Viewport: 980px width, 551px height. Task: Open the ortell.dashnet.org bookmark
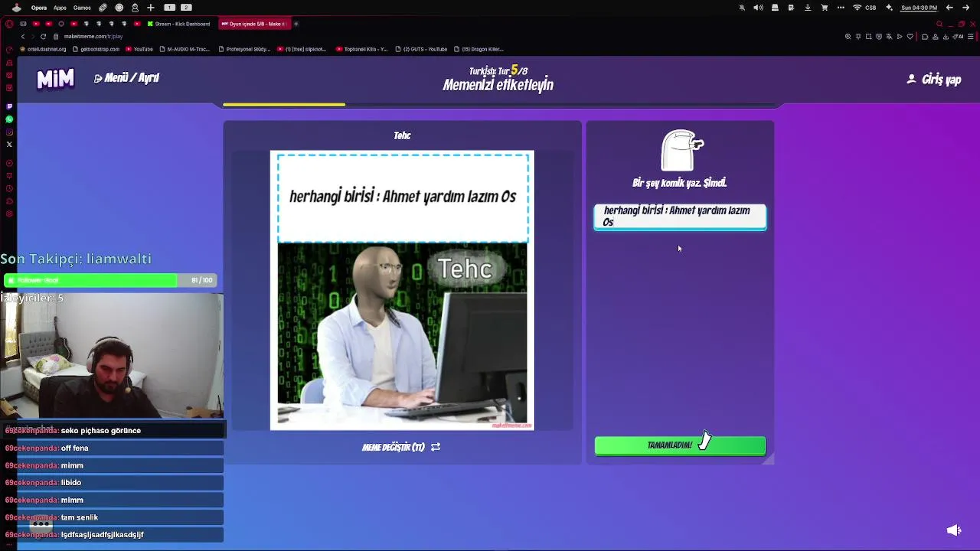(x=44, y=49)
